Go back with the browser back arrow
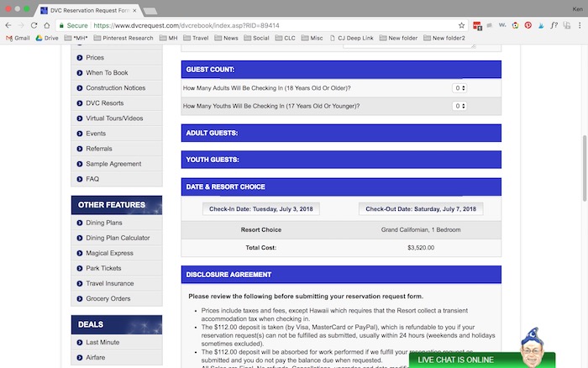 [8, 25]
